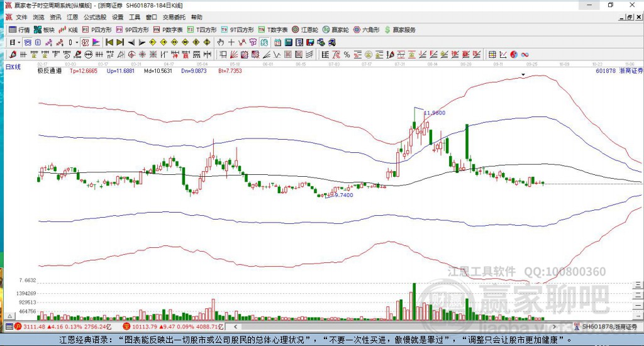
Task: Open the 六角形 tool
Action: coord(367,30)
